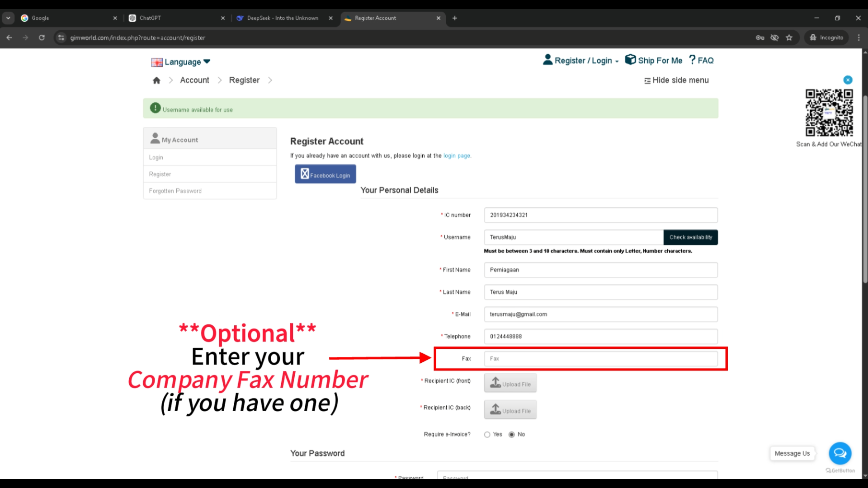Open the Message Us chat bubble
Viewport: 868px width, 488px height.
(x=840, y=453)
